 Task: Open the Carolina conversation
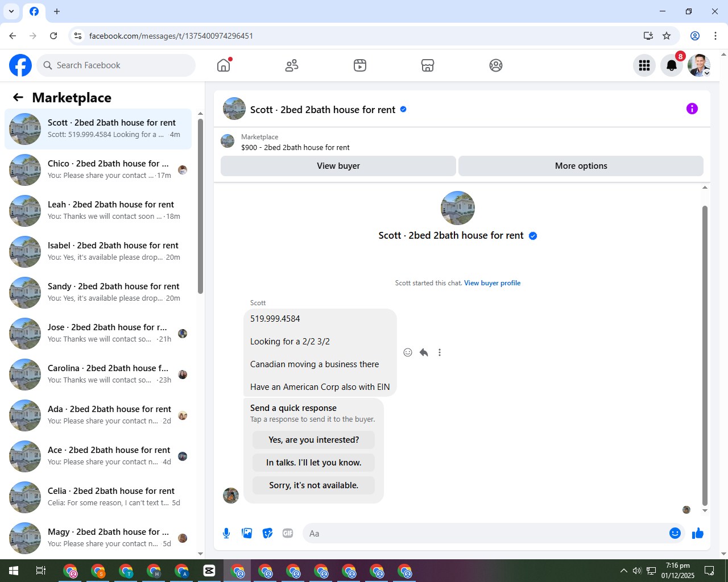pos(98,375)
